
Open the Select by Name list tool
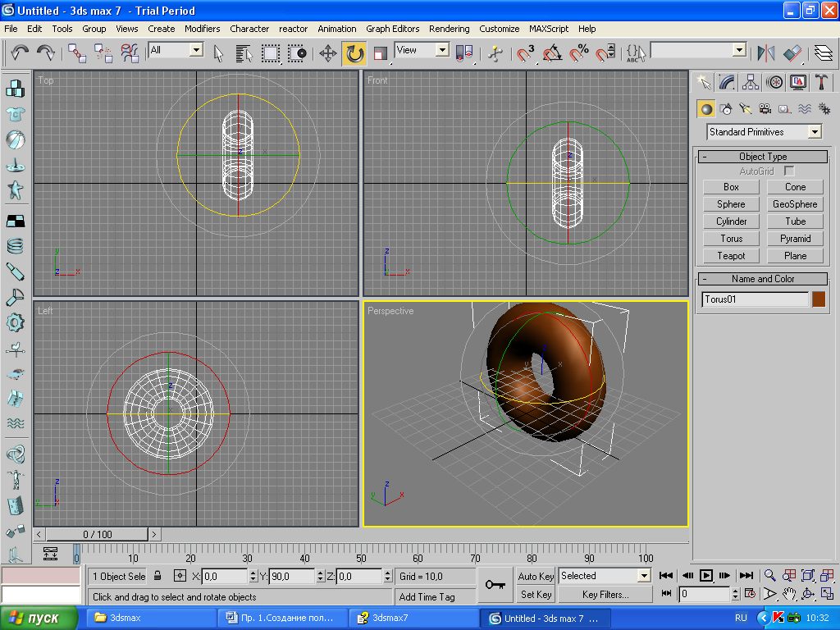(244, 53)
